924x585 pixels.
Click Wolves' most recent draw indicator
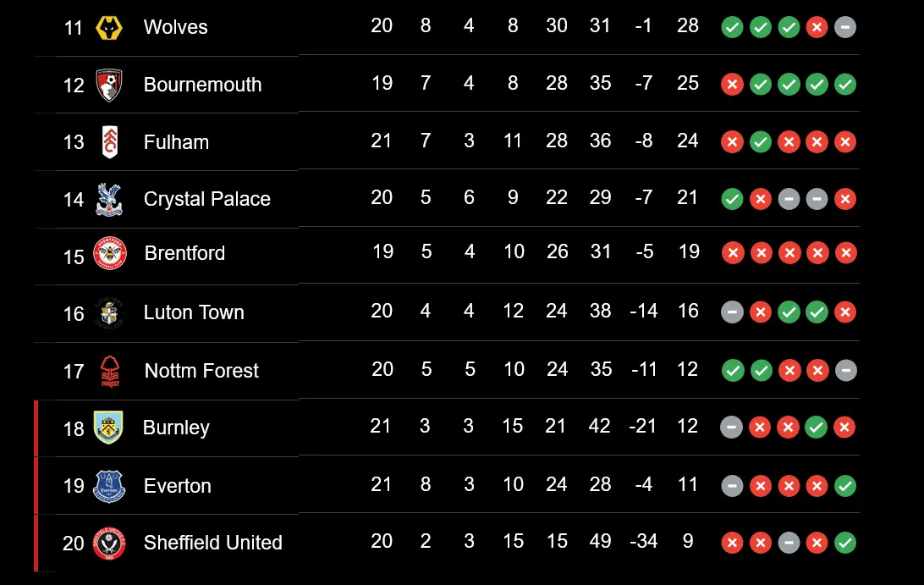click(844, 27)
